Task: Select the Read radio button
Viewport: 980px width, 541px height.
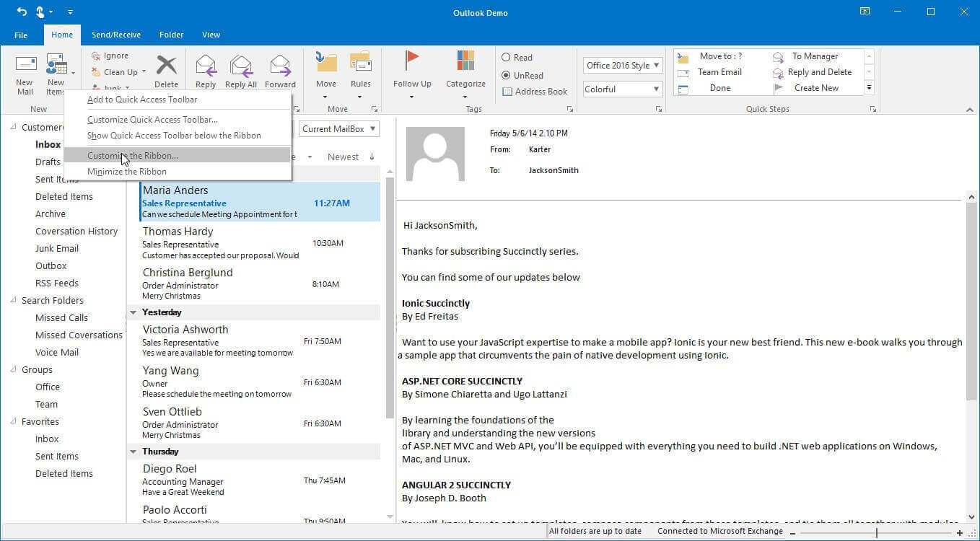Action: 506,58
